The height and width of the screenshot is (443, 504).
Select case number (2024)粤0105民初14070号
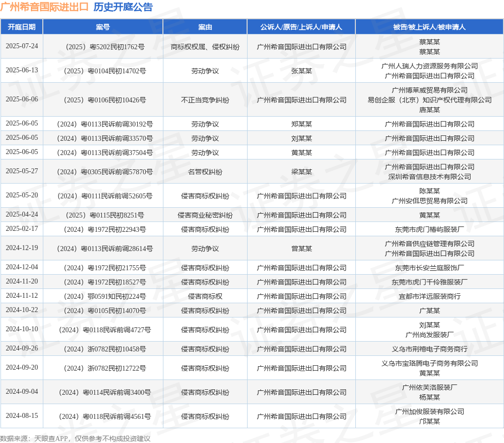(105, 311)
